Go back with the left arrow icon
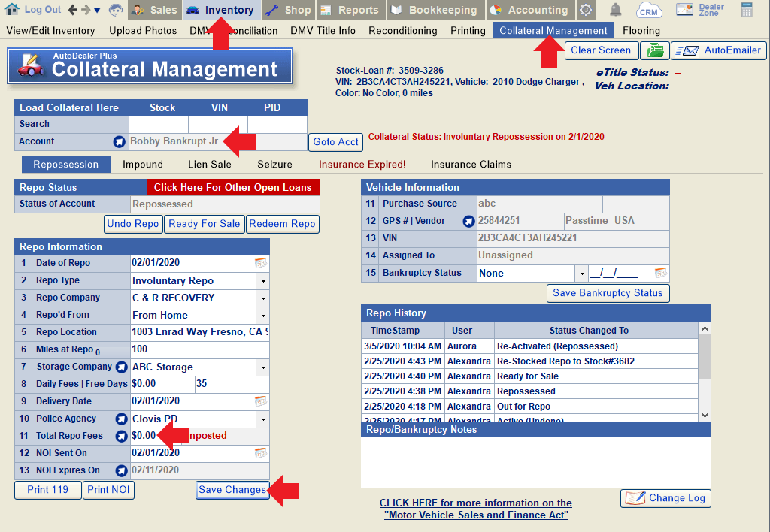This screenshot has height=532, width=770. coord(73,9)
